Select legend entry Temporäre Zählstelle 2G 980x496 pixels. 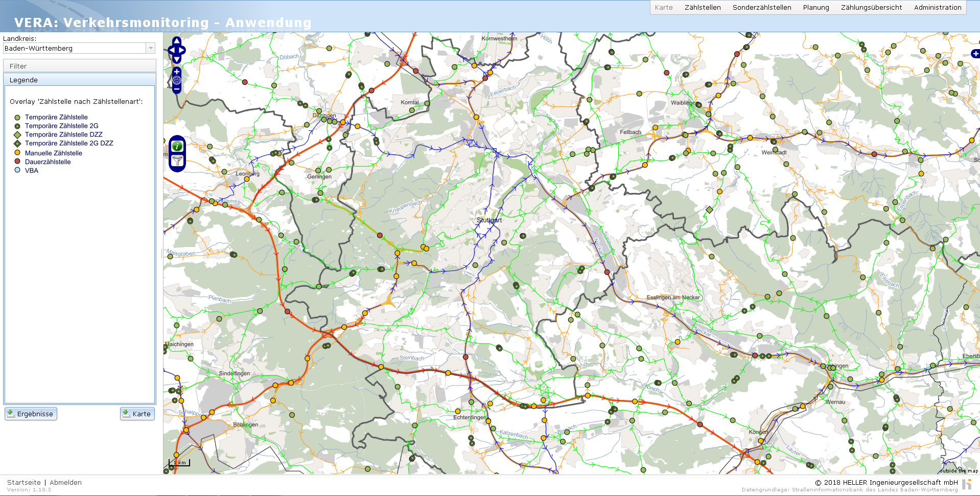pos(61,126)
